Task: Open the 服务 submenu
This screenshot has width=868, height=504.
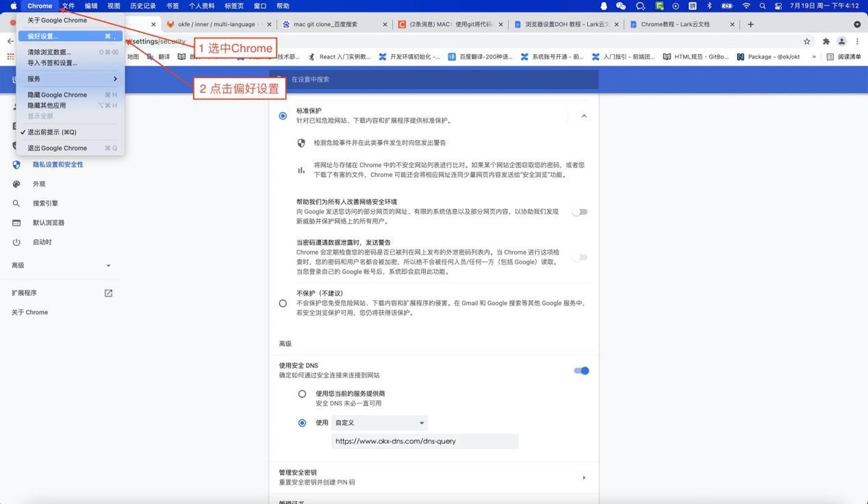Action: (x=69, y=79)
